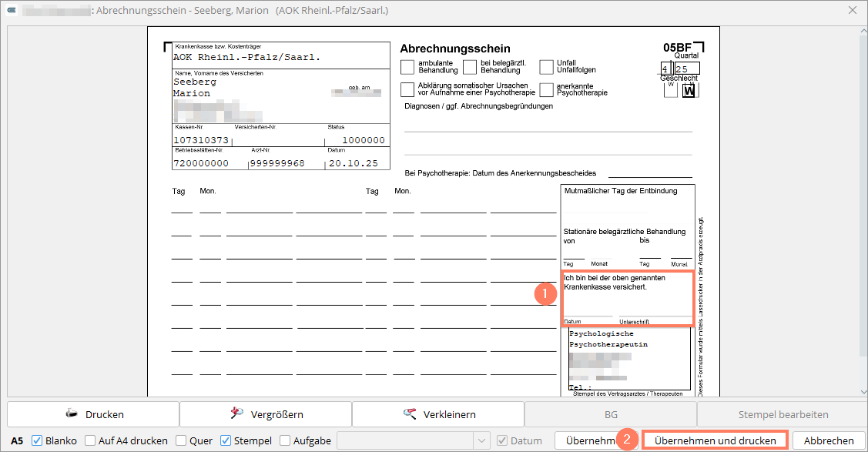Toggle the Blanko checkbox

pyautogui.click(x=37, y=440)
